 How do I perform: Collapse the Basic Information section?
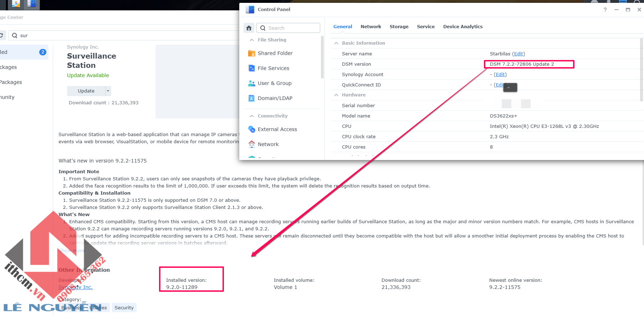(x=336, y=43)
